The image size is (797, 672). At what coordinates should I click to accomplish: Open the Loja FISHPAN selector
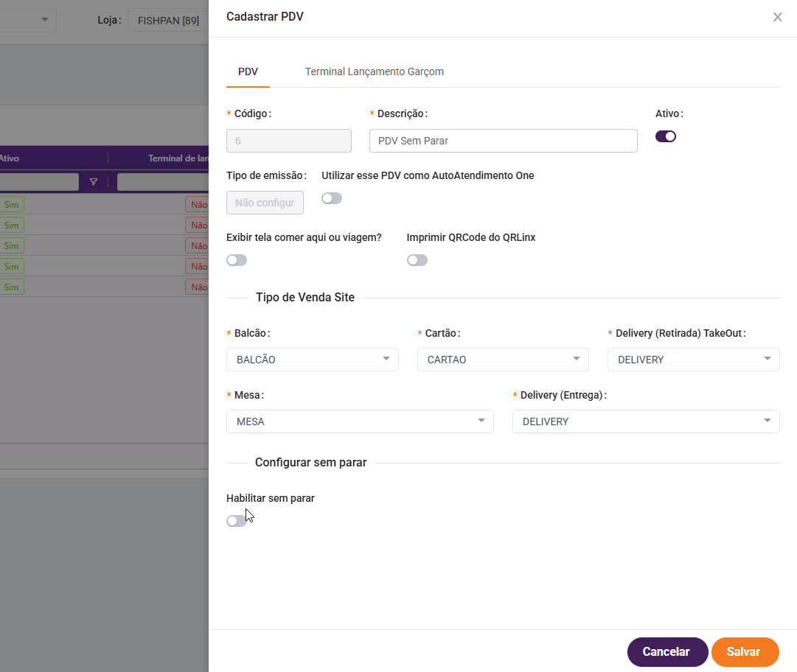pos(169,21)
